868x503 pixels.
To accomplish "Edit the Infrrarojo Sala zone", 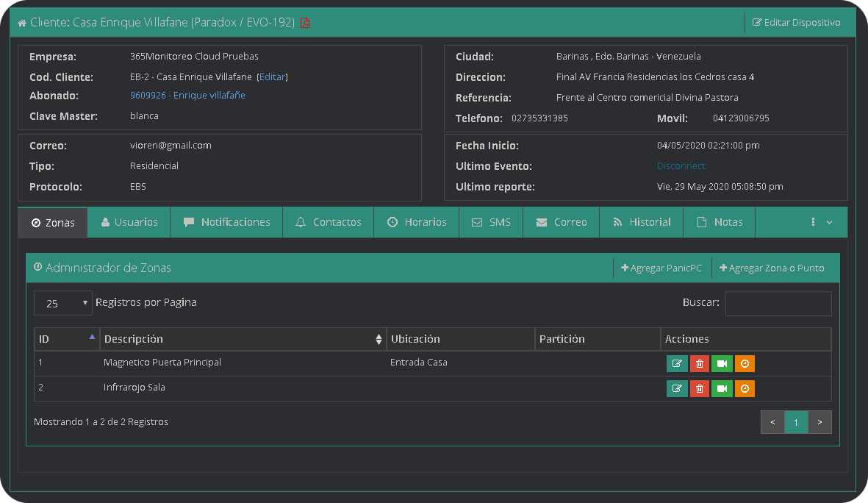I will tap(677, 388).
